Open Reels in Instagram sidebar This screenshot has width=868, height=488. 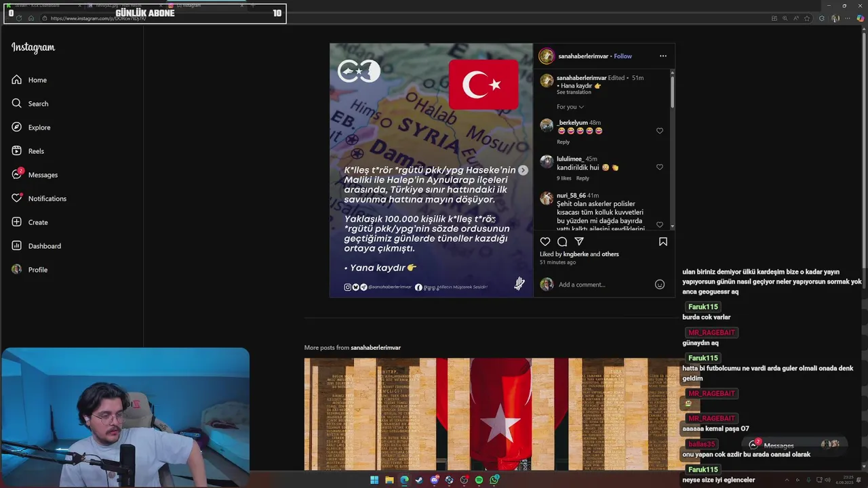point(28,151)
